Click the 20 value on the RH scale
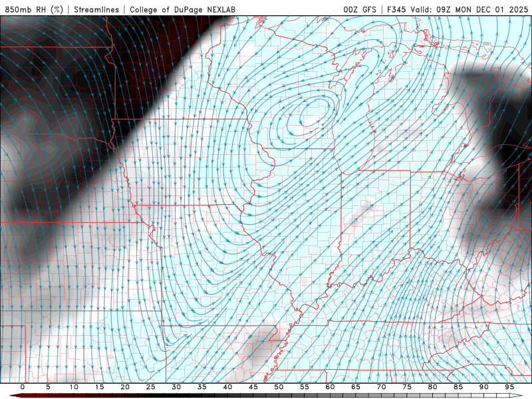Screen dimensions: 532x399 125,387
